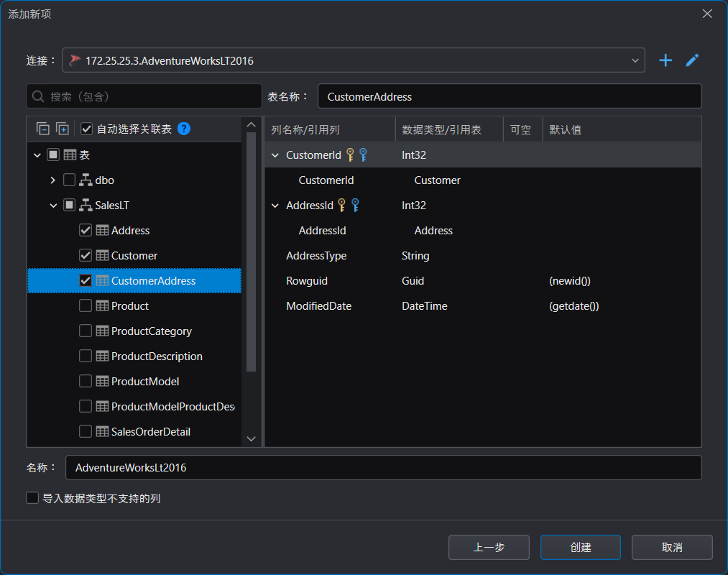This screenshot has height=575, width=728.
Task: Uncheck the CustomerAddress table checkbox
Action: coord(86,280)
